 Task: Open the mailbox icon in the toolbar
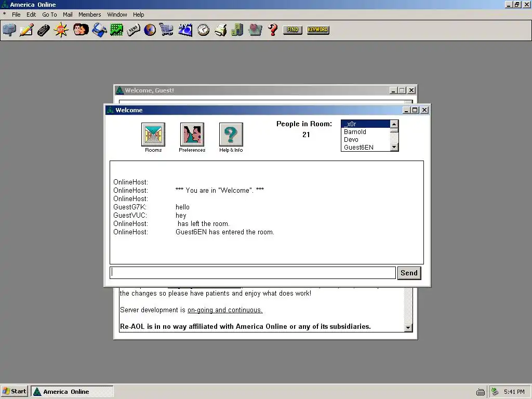9,30
